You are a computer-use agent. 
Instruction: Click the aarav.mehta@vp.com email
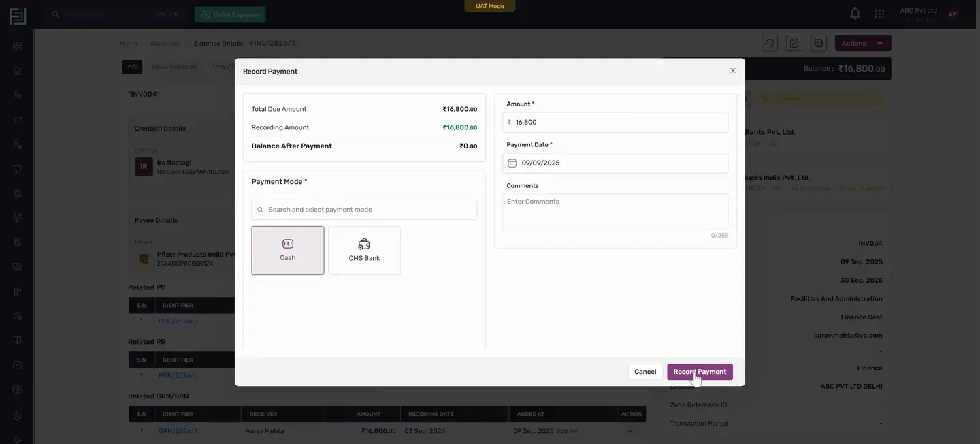[x=848, y=336]
